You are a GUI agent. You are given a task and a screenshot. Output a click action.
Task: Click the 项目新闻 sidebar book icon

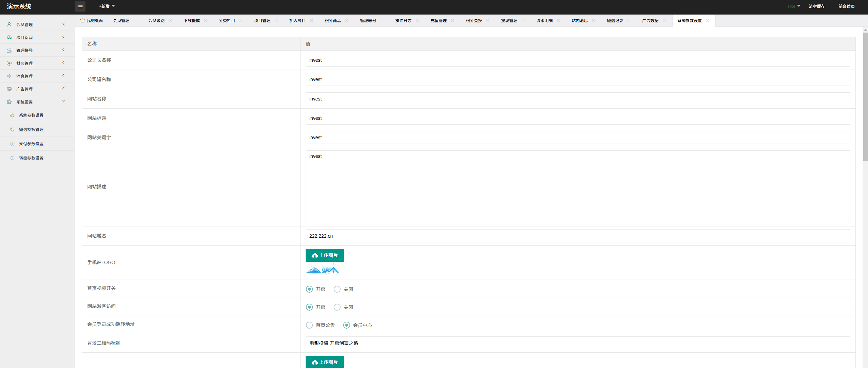[9, 37]
